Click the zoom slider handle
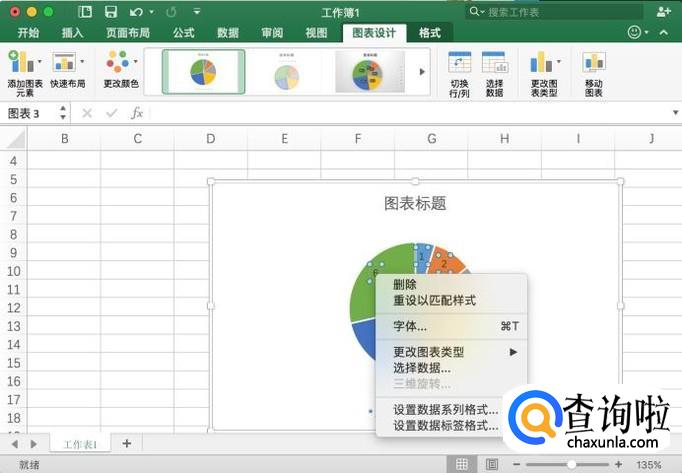Viewport: 682px width, 473px height. coord(572,465)
